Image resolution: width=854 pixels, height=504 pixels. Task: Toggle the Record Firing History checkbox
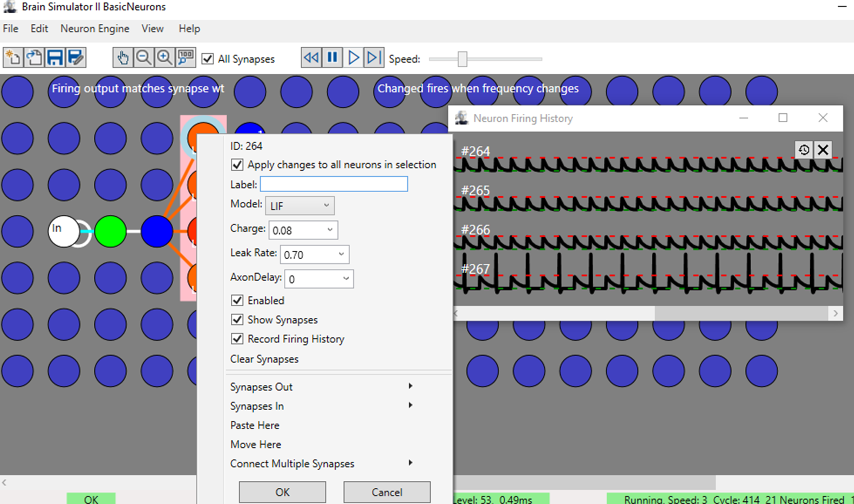pyautogui.click(x=237, y=339)
